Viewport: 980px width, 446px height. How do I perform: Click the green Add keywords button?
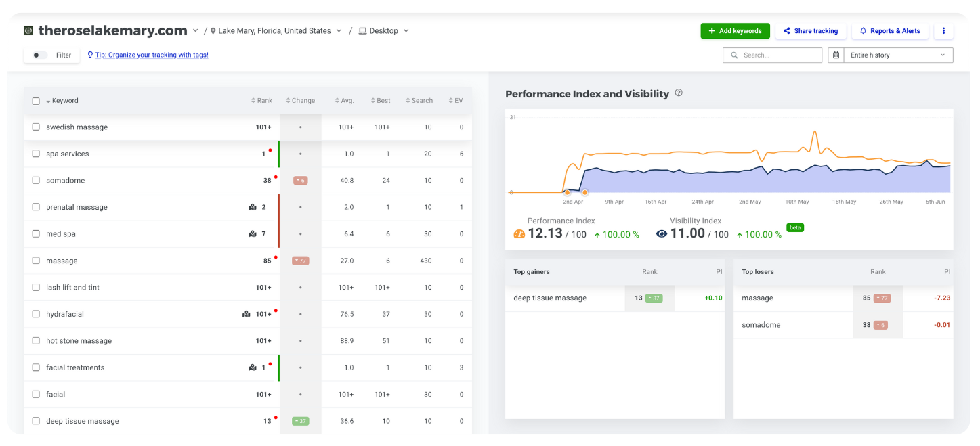735,31
